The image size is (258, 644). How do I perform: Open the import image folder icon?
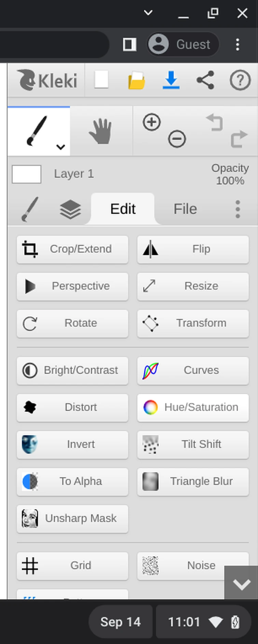pos(136,81)
